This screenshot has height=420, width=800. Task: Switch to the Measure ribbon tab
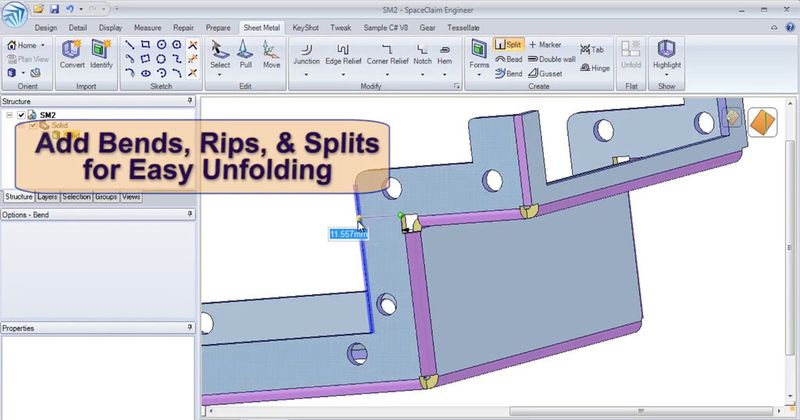147,28
